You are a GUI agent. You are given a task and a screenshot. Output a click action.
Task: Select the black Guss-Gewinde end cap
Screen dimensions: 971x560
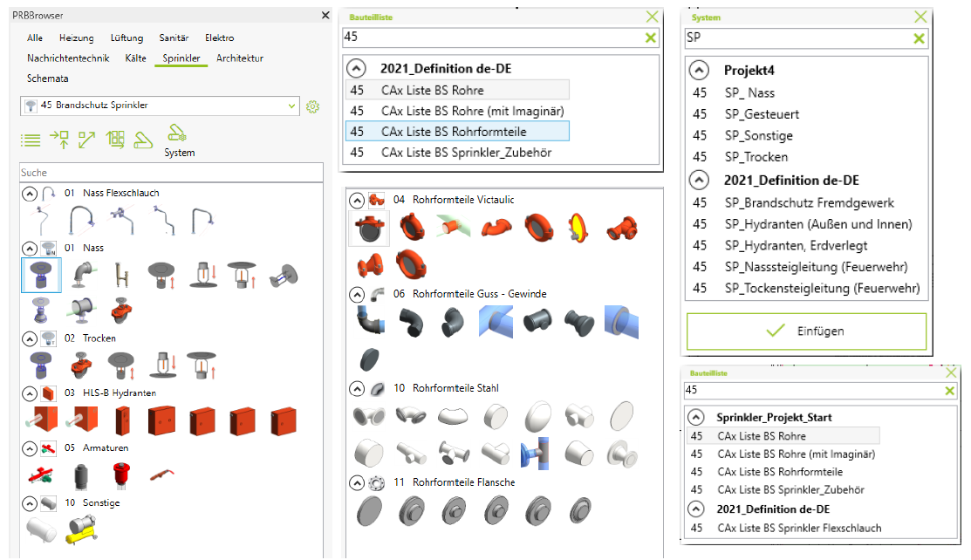click(x=370, y=359)
